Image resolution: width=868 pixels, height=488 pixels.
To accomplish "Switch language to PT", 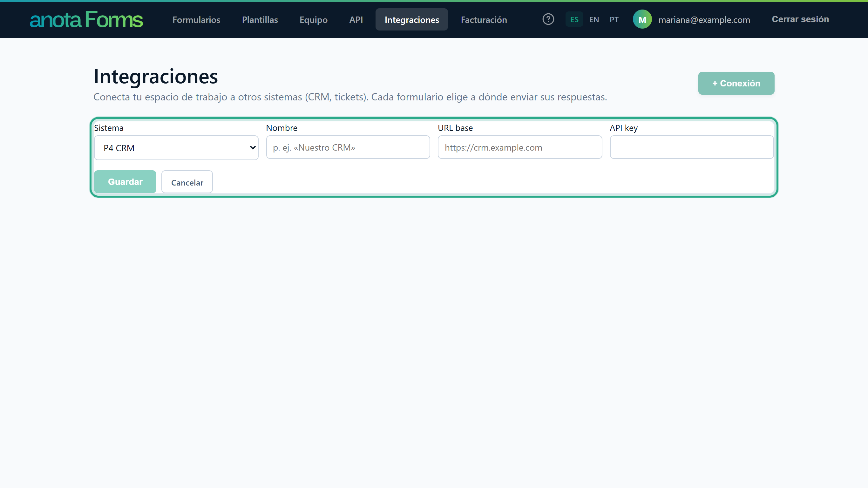I will [x=614, y=20].
